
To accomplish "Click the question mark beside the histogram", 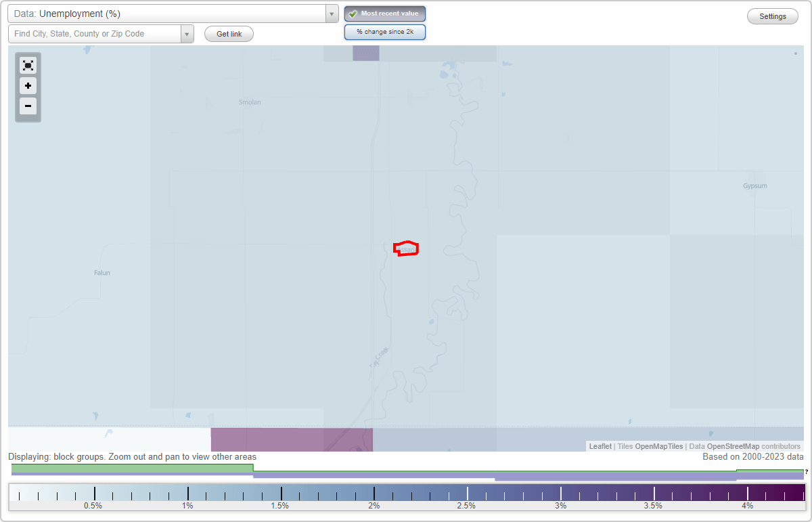I will (x=807, y=472).
